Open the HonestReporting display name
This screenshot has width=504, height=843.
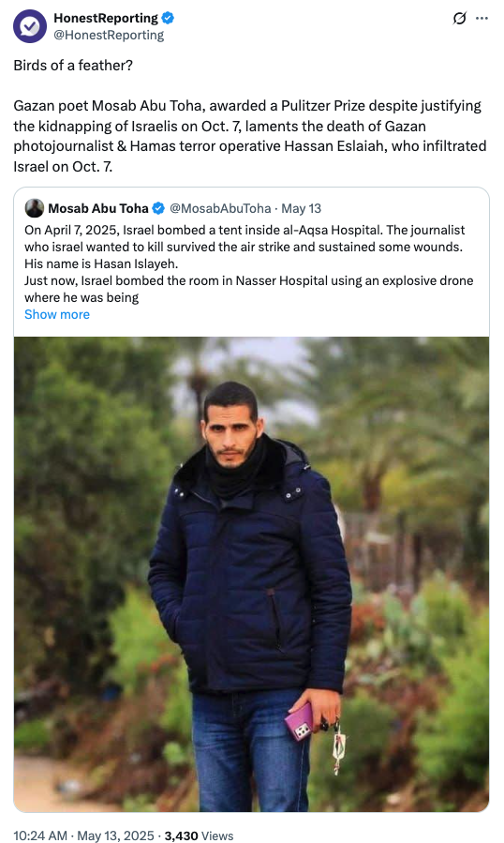(106, 18)
